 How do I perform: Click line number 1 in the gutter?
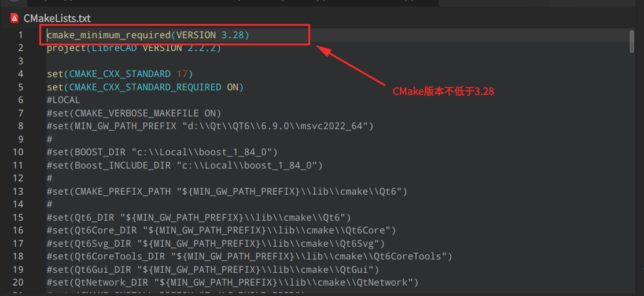click(20, 35)
